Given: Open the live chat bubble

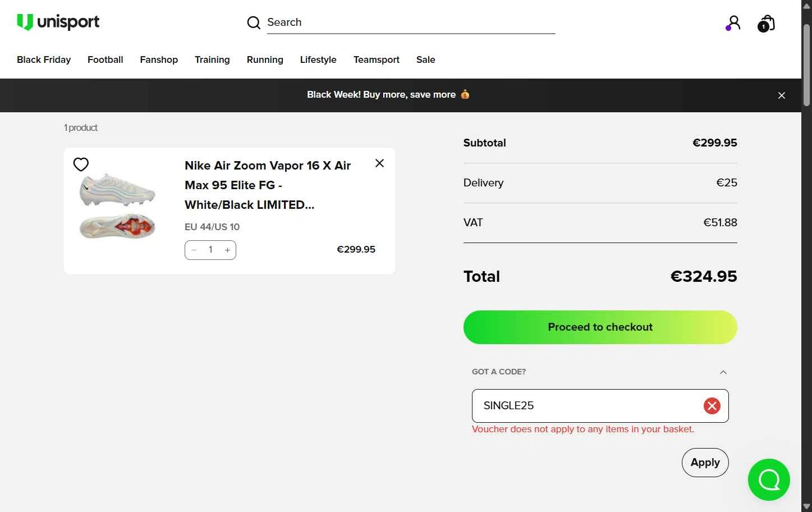Looking at the screenshot, I should 769,480.
